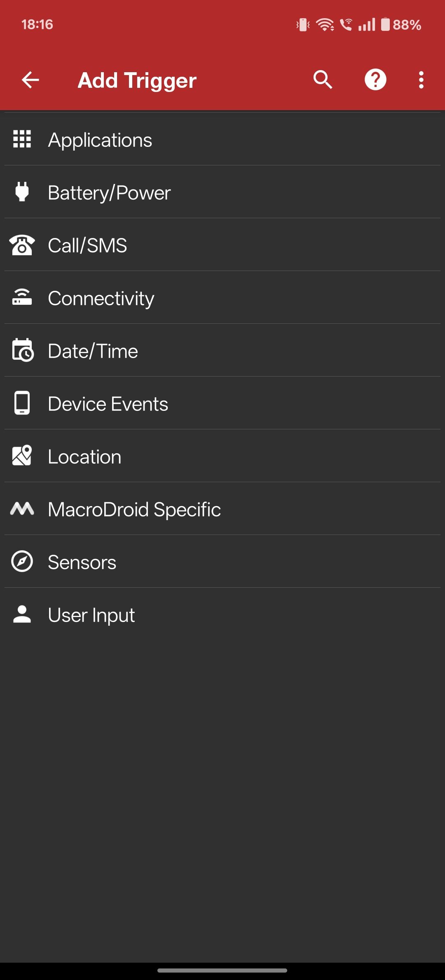
Task: Open the three-dot overflow menu
Action: 421,80
